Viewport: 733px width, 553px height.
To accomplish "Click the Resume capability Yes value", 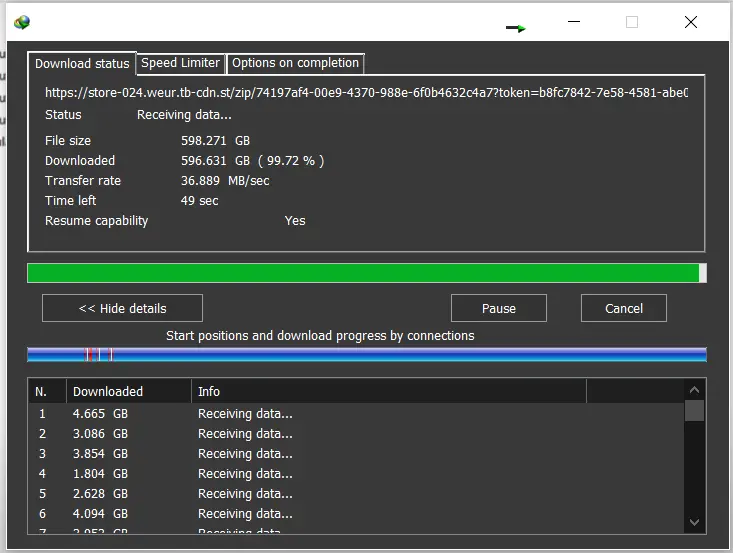I will click(x=295, y=221).
